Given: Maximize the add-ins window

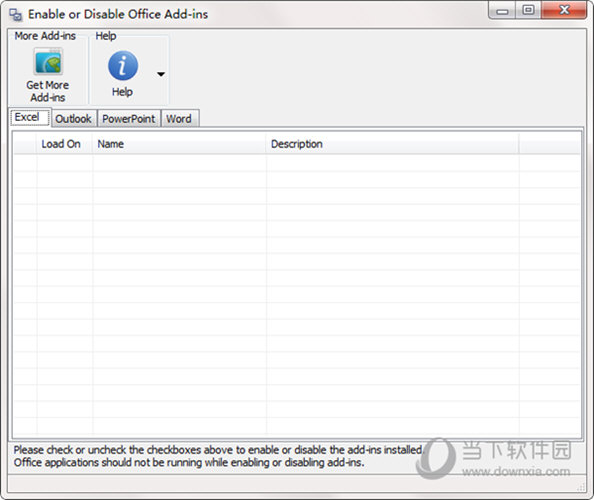Looking at the screenshot, I should click(x=528, y=10).
